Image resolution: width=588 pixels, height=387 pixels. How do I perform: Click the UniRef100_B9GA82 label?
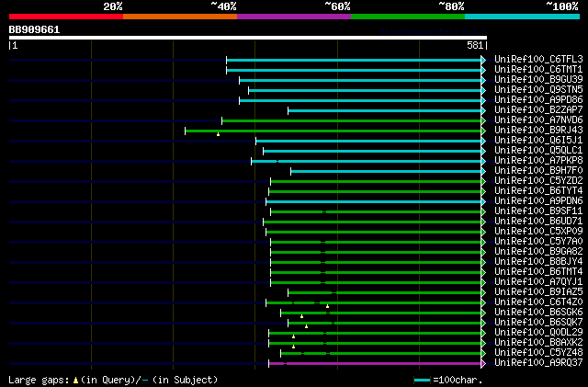[538, 252]
